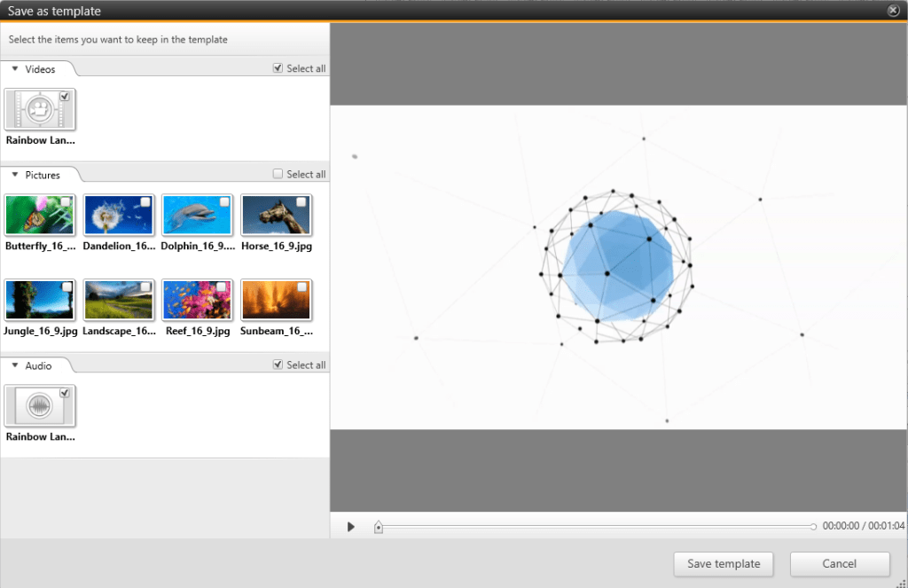Collapse the Pictures section triangle

pyautogui.click(x=15, y=174)
